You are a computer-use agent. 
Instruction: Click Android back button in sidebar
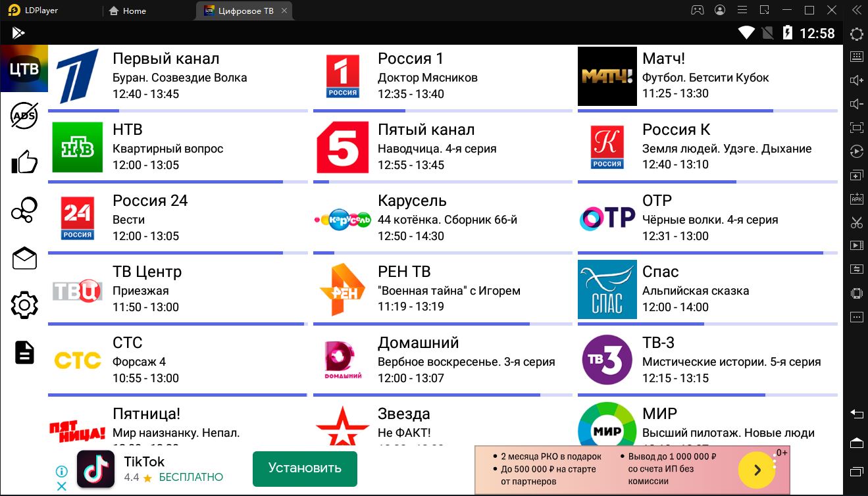pyautogui.click(x=856, y=413)
